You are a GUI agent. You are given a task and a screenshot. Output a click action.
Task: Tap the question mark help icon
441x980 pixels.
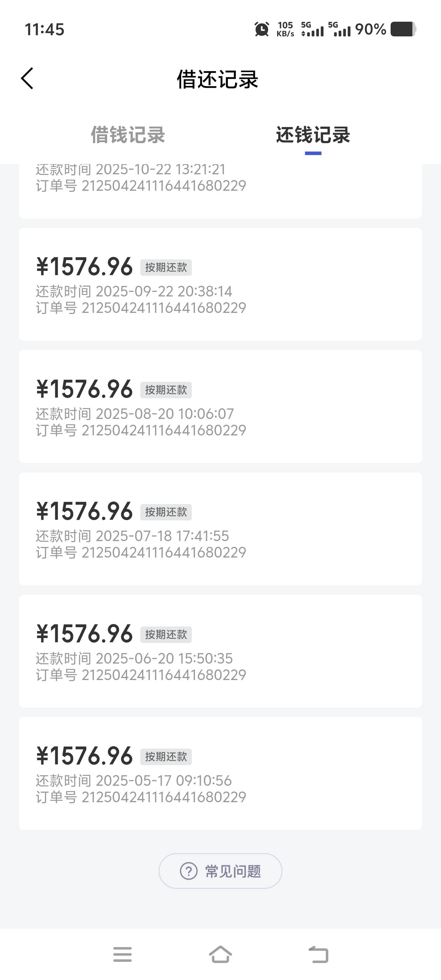[189, 871]
